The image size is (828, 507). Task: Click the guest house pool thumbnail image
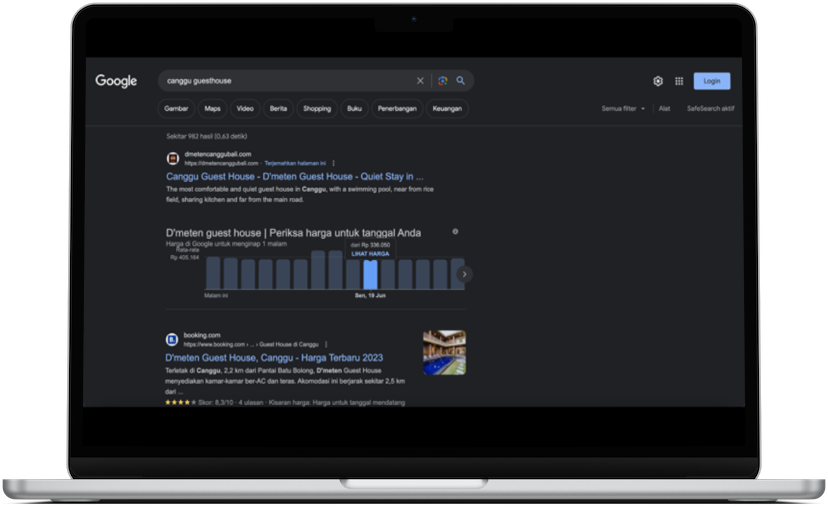coord(445,353)
